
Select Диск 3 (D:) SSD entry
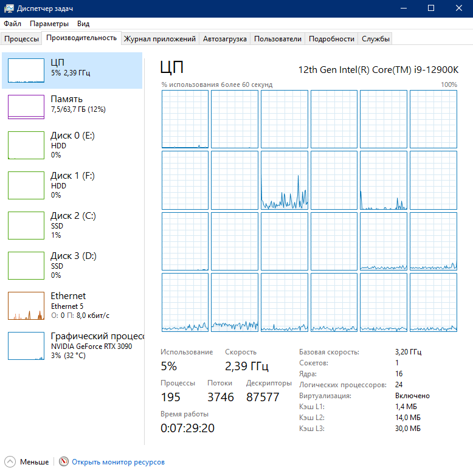73,265
